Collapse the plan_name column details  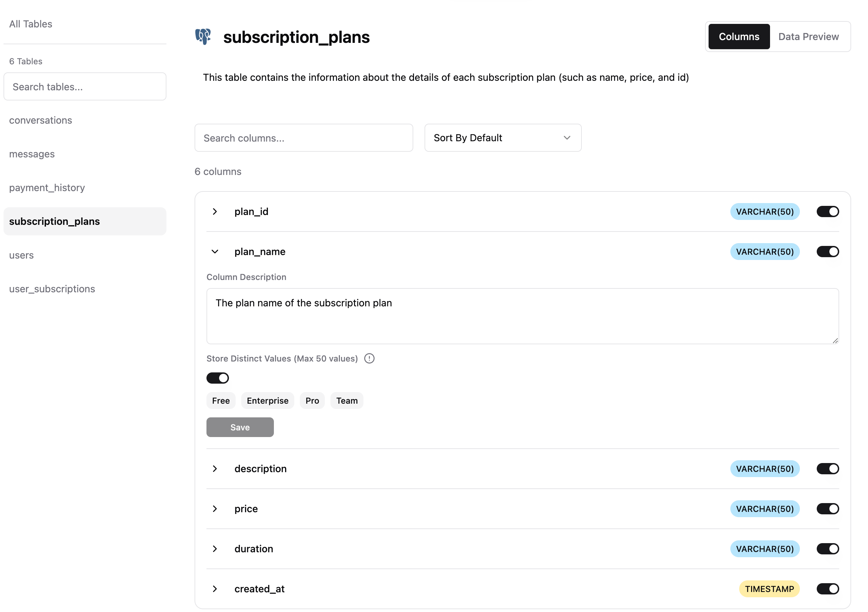point(215,252)
